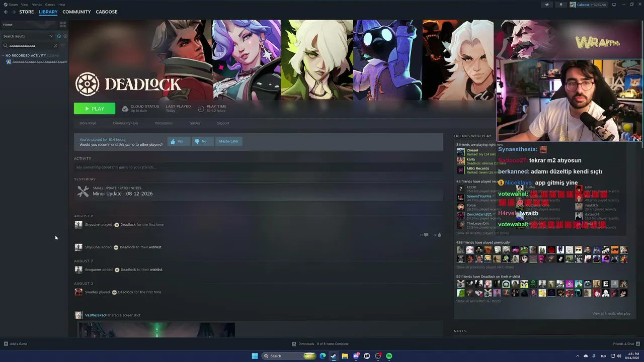Collapse the No Recorded Activity group
The image size is (644, 362).
(4, 55)
